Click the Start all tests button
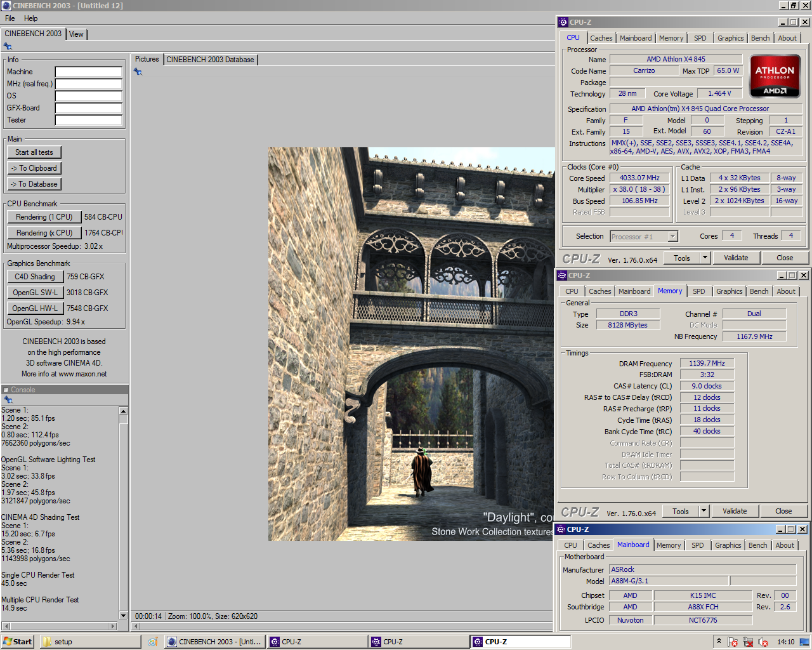The image size is (812, 650). [x=34, y=152]
